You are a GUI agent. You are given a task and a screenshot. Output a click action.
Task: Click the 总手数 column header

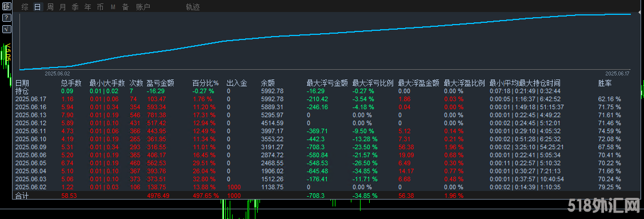point(71,83)
